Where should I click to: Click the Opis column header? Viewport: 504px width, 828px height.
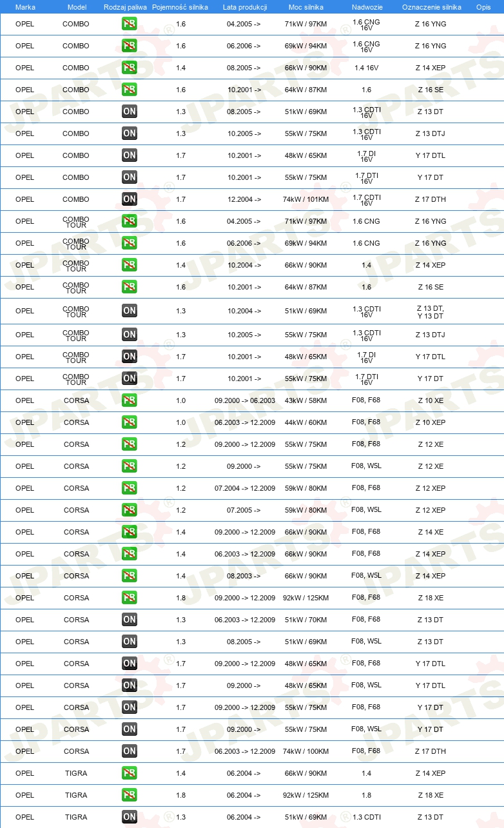(x=483, y=7)
